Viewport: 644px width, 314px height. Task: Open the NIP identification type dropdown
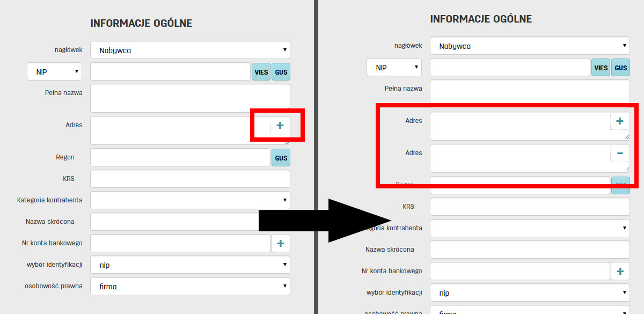point(54,71)
